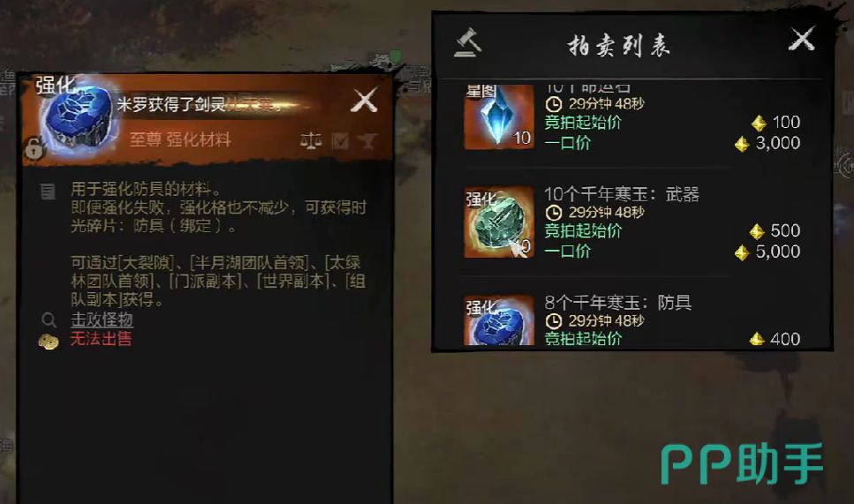Toggle the checkmark icon in item header
Image resolution: width=854 pixels, height=504 pixels.
coord(340,141)
